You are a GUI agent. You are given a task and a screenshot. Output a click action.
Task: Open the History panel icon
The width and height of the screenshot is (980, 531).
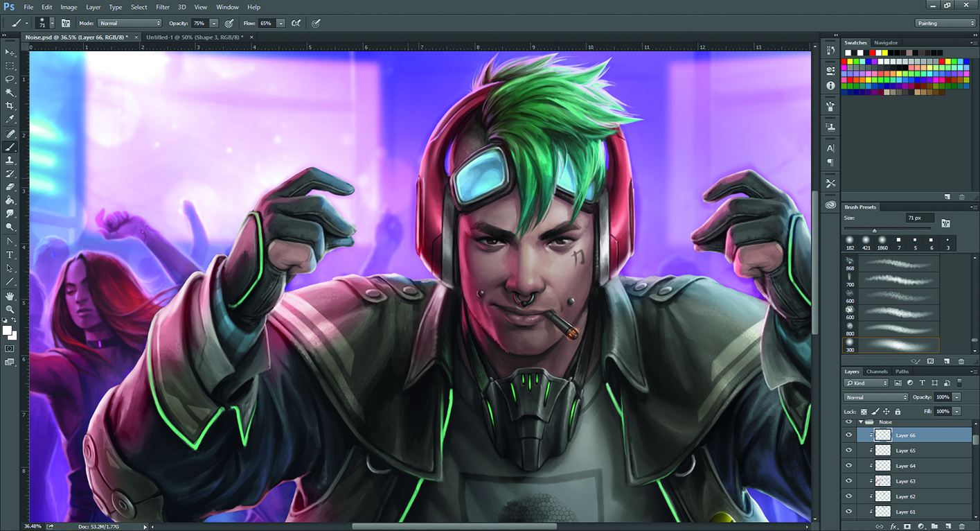click(x=830, y=51)
